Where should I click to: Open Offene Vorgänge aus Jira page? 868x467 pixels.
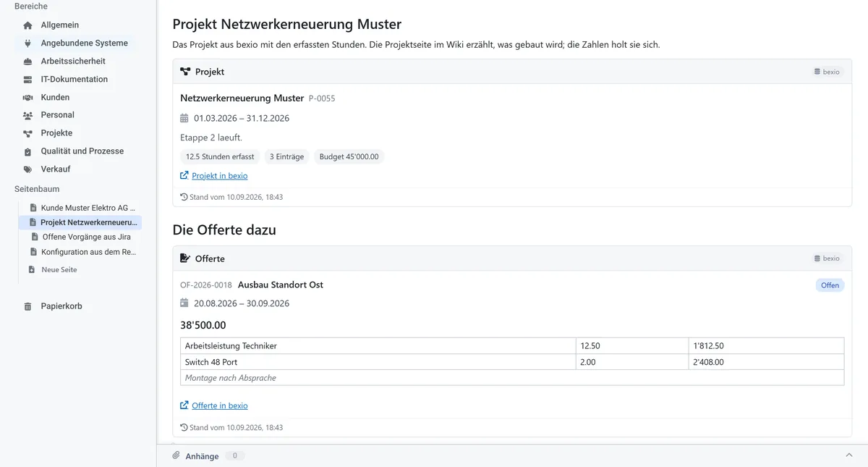[86, 237]
